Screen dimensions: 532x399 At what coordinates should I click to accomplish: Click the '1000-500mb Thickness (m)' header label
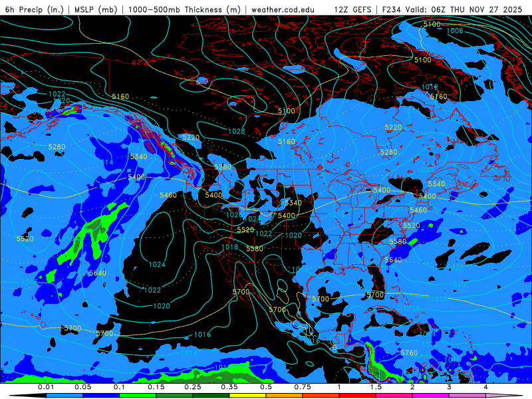(185, 9)
